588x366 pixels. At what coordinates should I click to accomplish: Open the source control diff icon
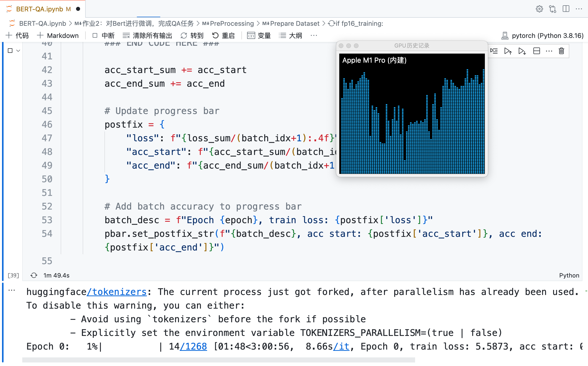[x=553, y=9]
